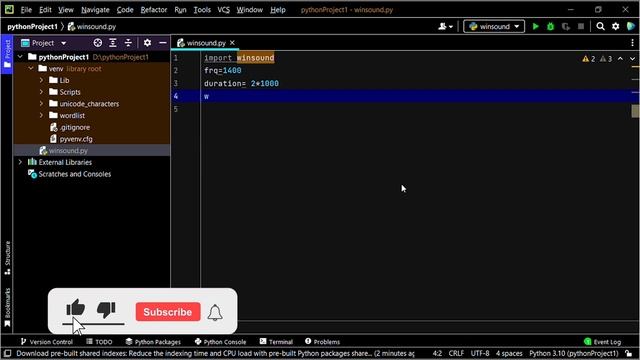Expand all in Project panel

tap(113, 43)
